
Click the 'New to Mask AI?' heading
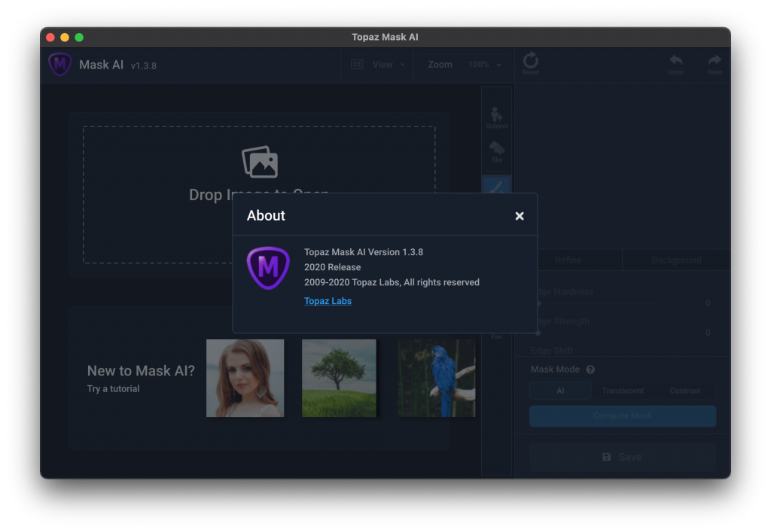tap(141, 371)
